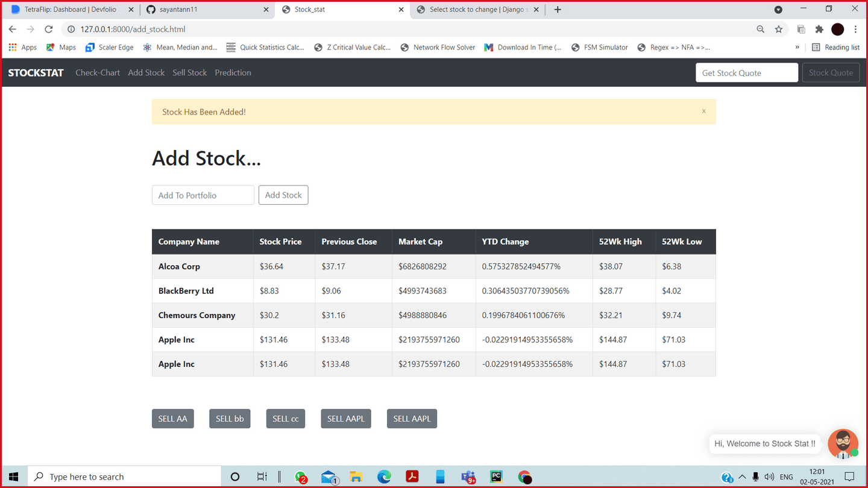Open the volume control in tray
Screen dimensions: 868x488
pyautogui.click(x=769, y=477)
